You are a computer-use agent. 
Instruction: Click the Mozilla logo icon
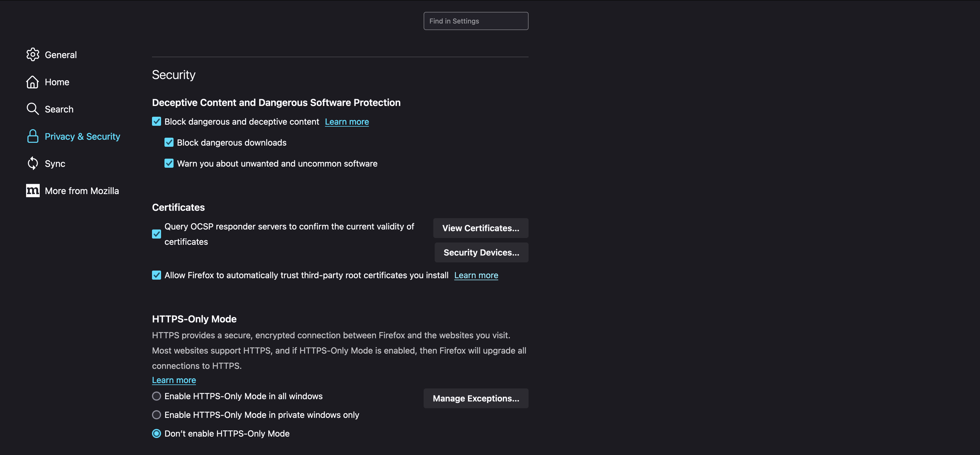[x=33, y=190]
